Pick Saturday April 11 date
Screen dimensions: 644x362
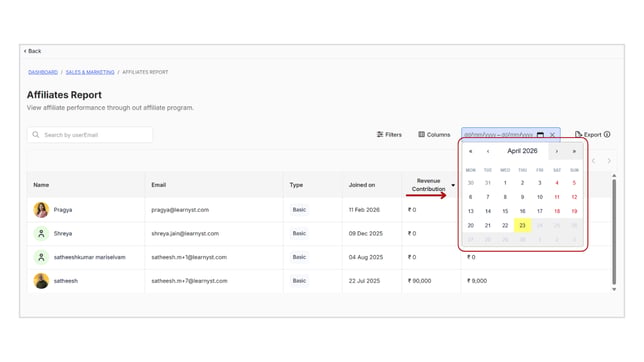557,197
